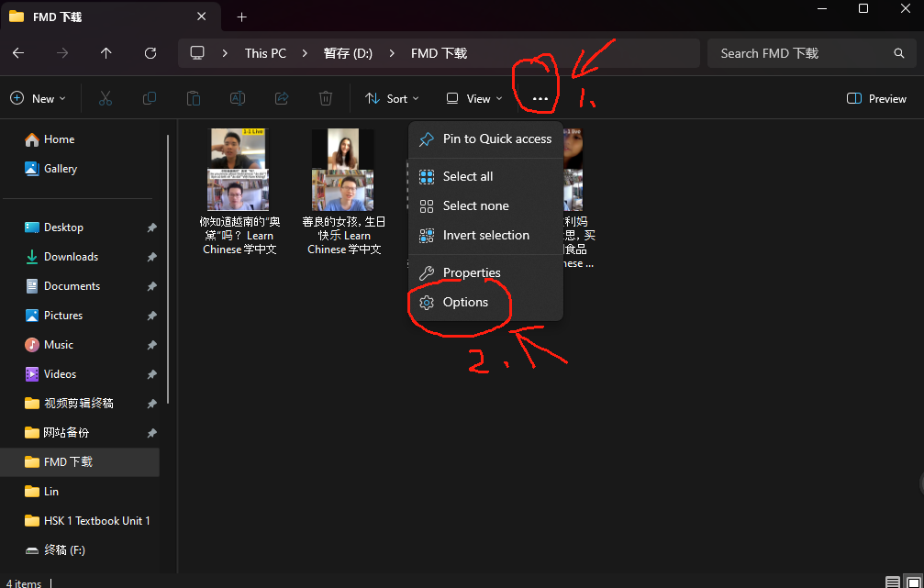Unpin 视频剪辑终稿 using its pin icon
Viewport: 924px width, 588px height.
(151, 405)
